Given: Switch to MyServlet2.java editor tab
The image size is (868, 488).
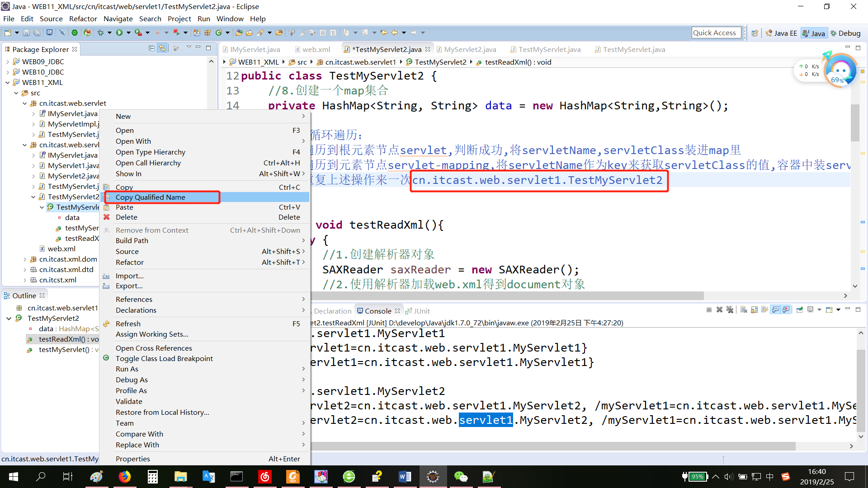Looking at the screenshot, I should coord(466,49).
